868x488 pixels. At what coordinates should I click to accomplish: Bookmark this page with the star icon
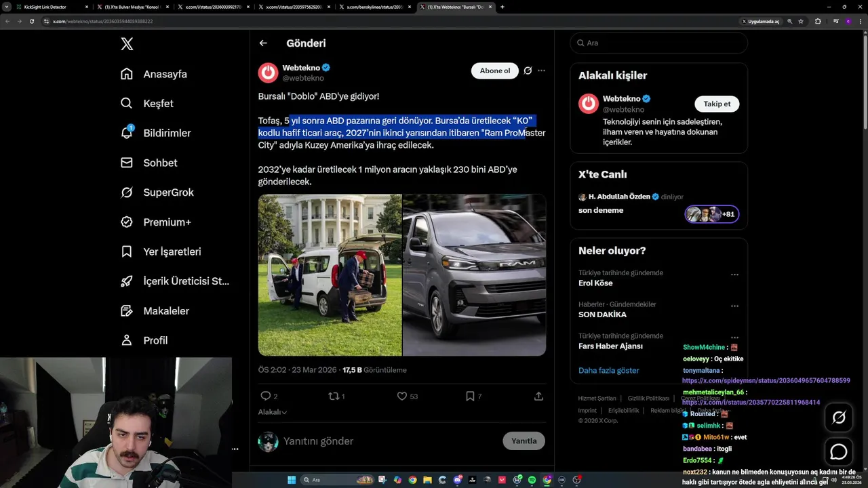pos(801,21)
